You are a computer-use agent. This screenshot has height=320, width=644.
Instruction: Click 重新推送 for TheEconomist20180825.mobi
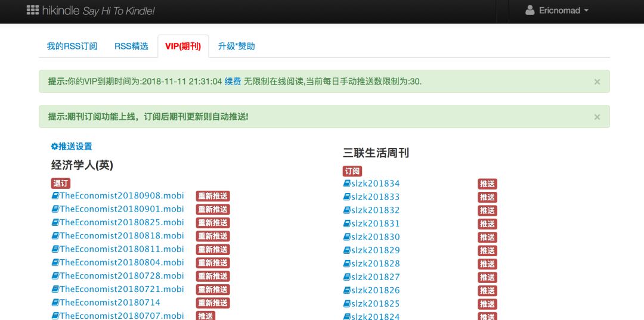(213, 223)
